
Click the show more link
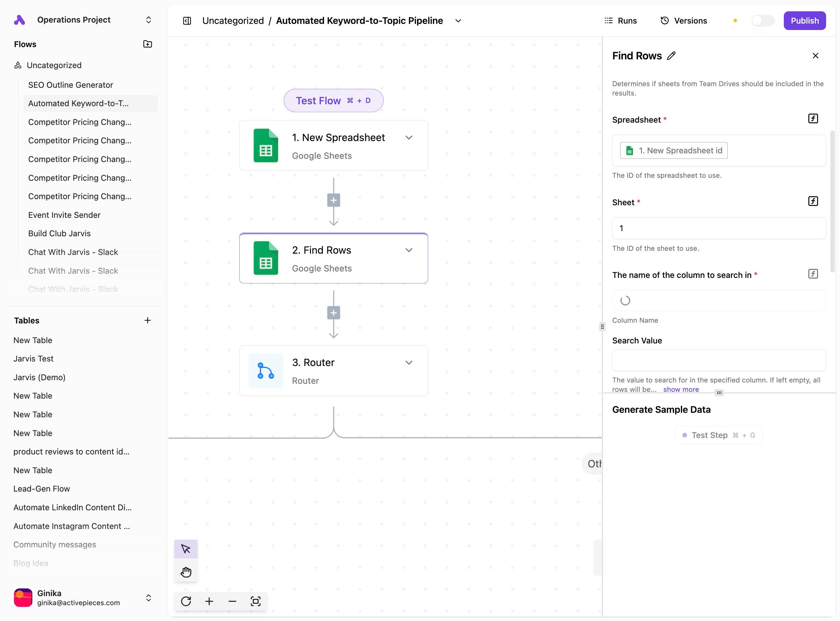click(681, 390)
